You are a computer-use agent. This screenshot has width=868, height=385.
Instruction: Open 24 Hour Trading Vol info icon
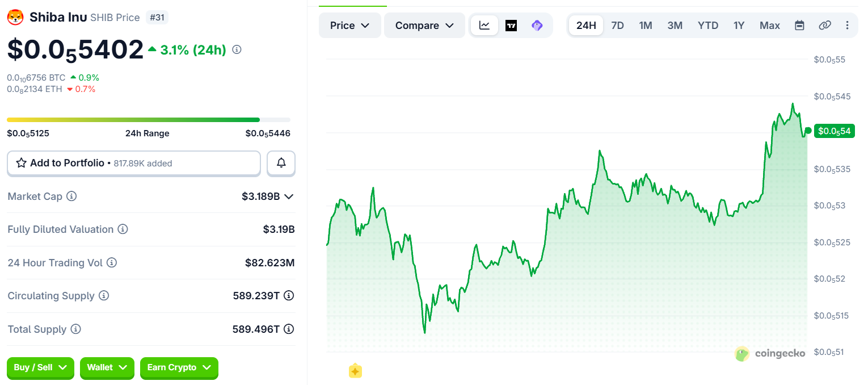pyautogui.click(x=112, y=263)
